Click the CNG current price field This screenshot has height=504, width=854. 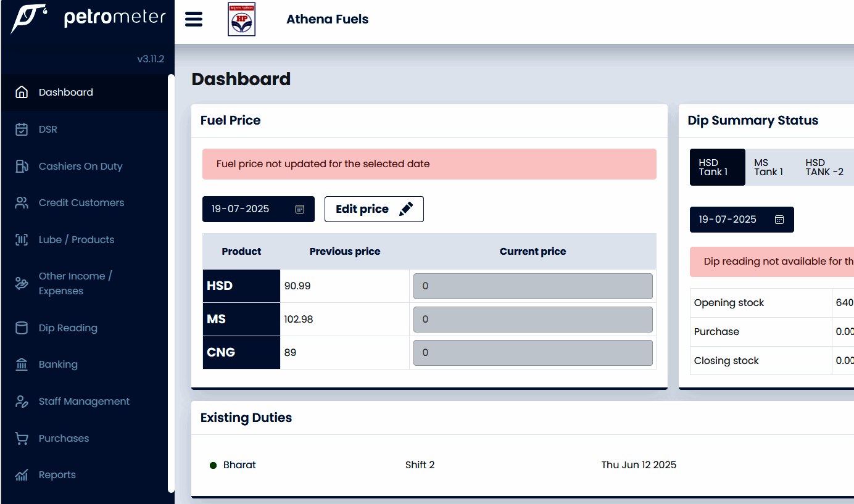[533, 353]
